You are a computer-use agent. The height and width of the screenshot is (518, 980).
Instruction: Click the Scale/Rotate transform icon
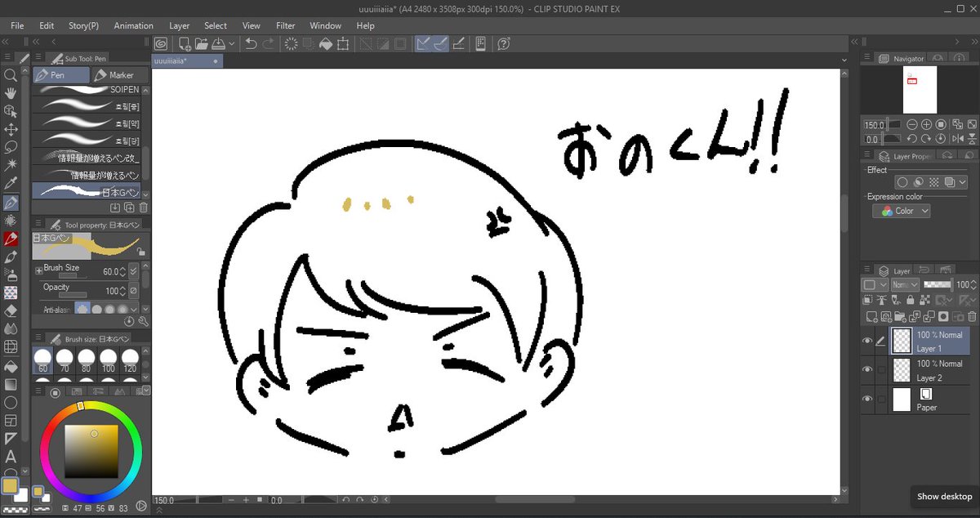(x=343, y=43)
